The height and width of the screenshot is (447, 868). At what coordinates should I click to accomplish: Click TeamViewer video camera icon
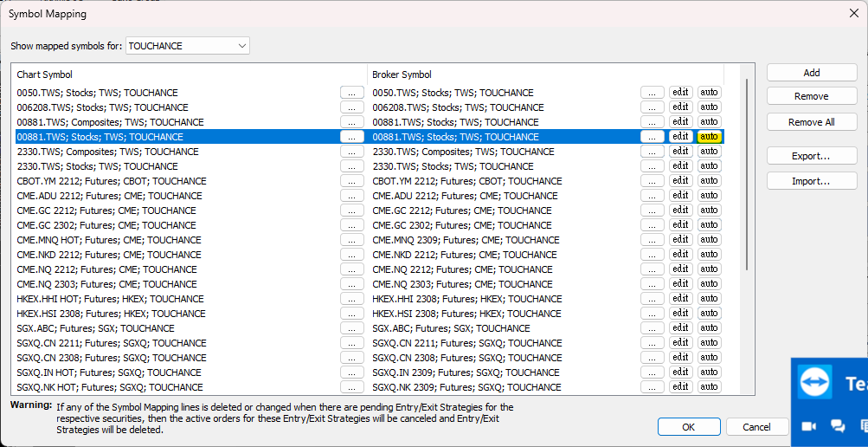coord(810,426)
